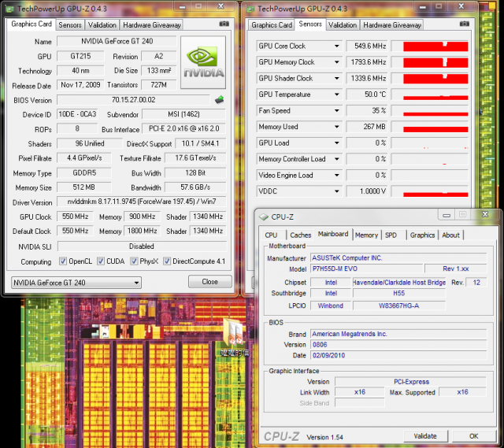
Task: Click the motherboard model P7H55D-M EVO
Action: coord(366,268)
